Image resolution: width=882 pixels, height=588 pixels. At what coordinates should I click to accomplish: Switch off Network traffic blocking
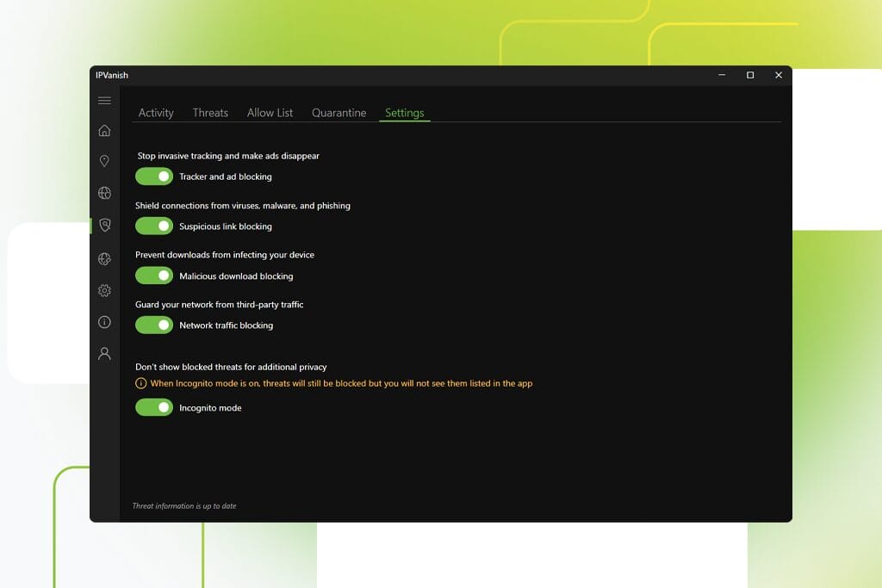coord(154,325)
